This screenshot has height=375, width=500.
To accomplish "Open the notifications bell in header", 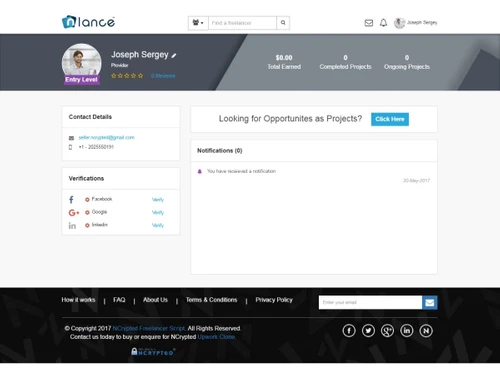I will coord(384,23).
